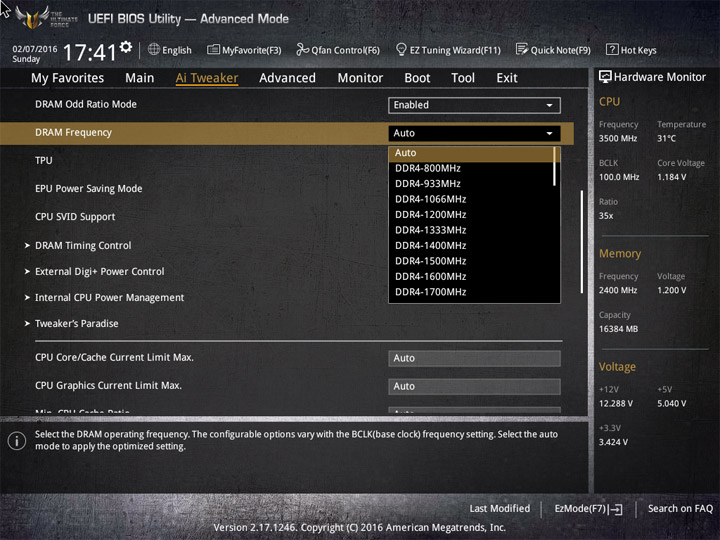Click the DRAM Odd Ratio Mode label
The height and width of the screenshot is (540, 720).
point(86,104)
